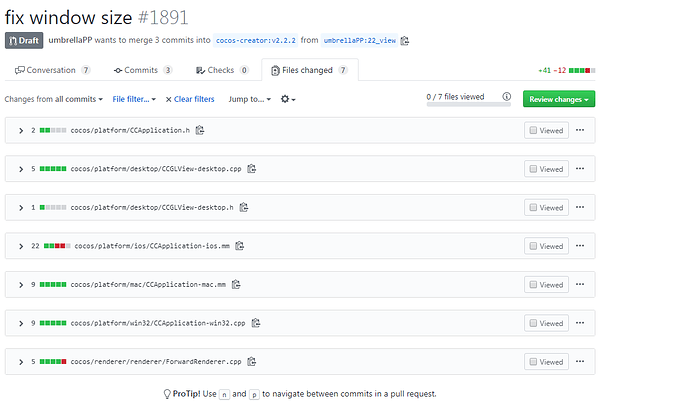Image resolution: width=690 pixels, height=417 pixels.
Task: Switch to the Commits tab
Action: pyautogui.click(x=143, y=71)
